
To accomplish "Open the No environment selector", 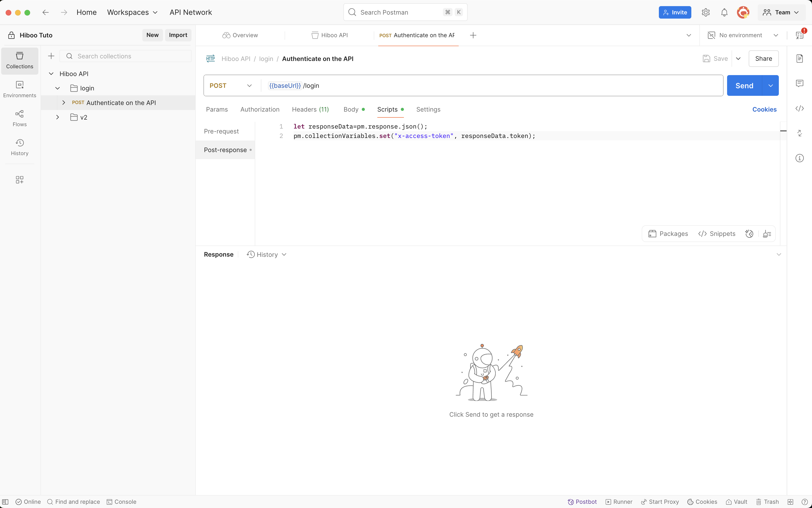I will click(x=743, y=35).
